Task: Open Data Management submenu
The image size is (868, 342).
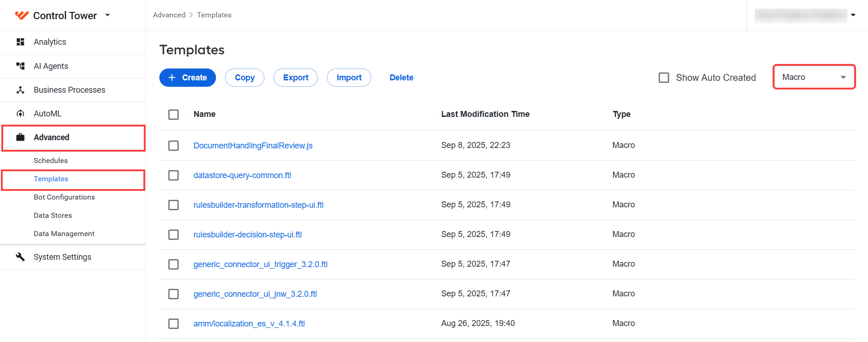Action: (x=64, y=234)
